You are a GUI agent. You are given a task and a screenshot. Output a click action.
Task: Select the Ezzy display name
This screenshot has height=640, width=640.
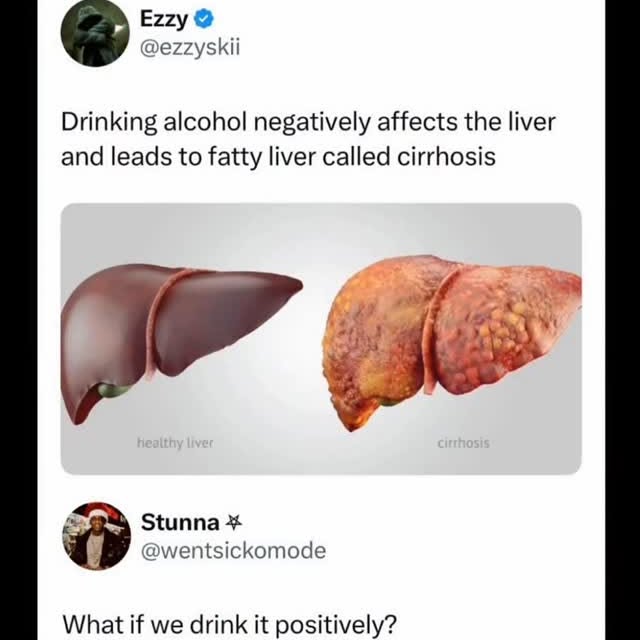[x=165, y=19]
